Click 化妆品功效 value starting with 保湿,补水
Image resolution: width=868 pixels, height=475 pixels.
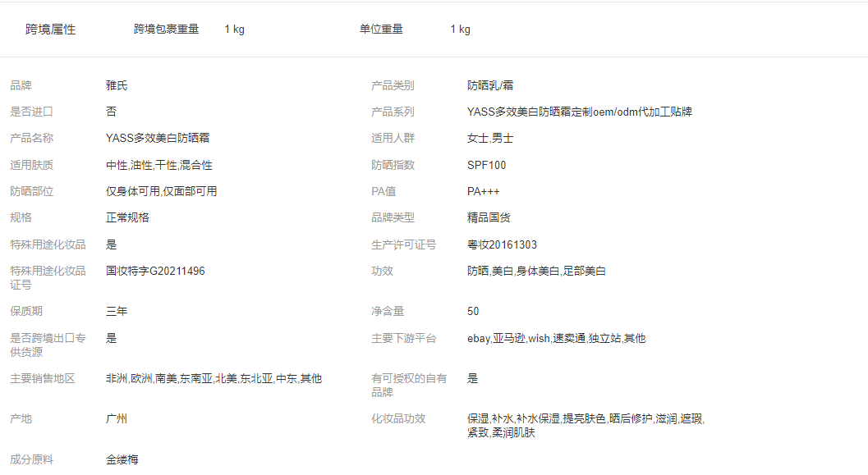point(586,426)
